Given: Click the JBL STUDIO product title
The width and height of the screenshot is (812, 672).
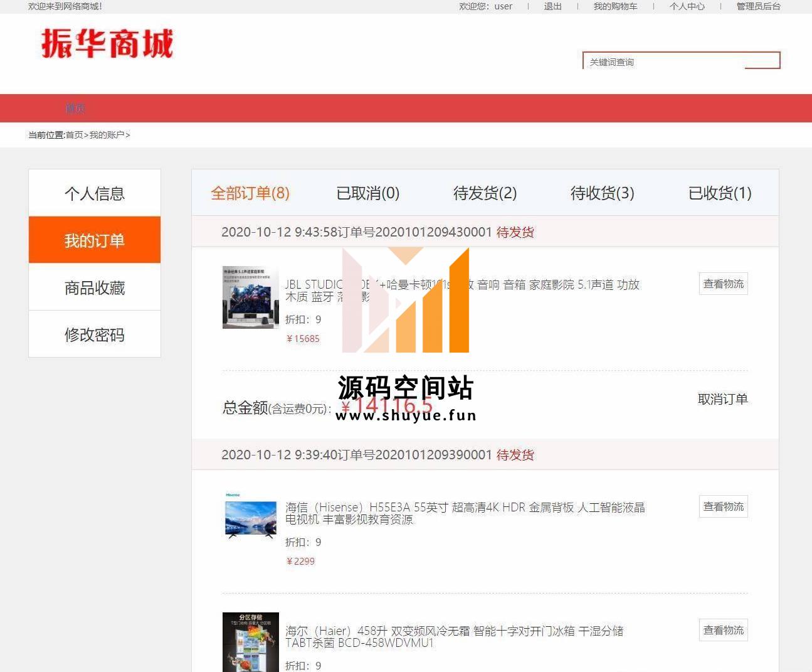Looking at the screenshot, I should pyautogui.click(x=462, y=291).
